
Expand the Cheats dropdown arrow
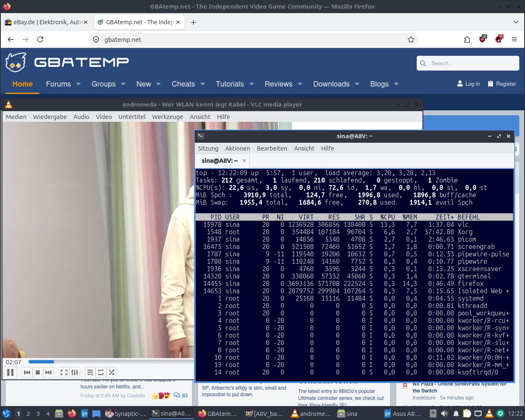[202, 84]
